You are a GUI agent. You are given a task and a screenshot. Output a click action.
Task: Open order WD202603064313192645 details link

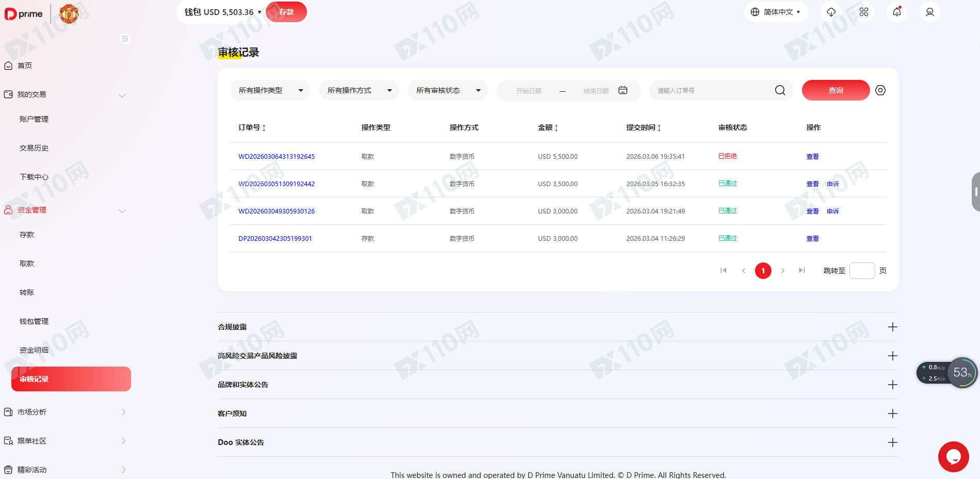pyautogui.click(x=277, y=156)
